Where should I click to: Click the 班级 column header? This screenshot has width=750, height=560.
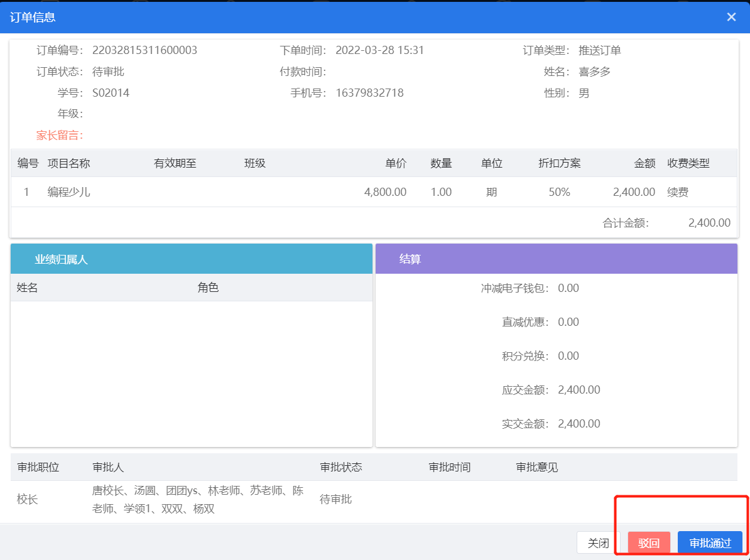pos(255,164)
